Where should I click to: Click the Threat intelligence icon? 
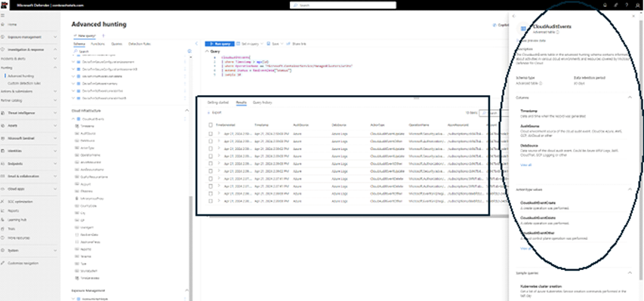3,113
